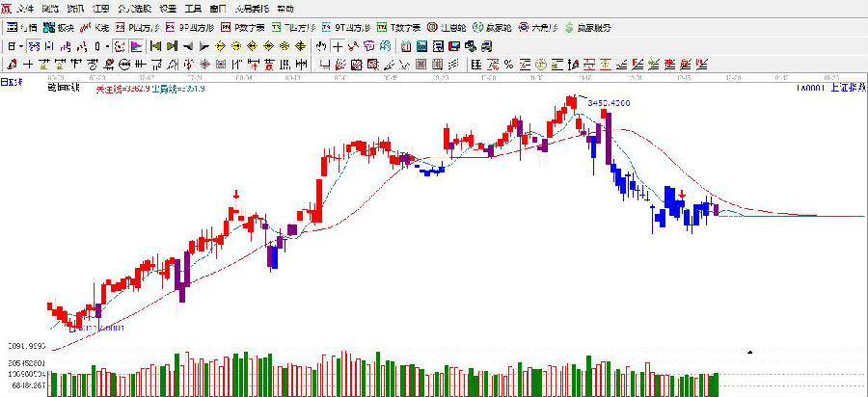Expand the period dropdown arrow beside 日 icon
Image resolution: width=868 pixels, height=397 pixels.
pos(23,45)
